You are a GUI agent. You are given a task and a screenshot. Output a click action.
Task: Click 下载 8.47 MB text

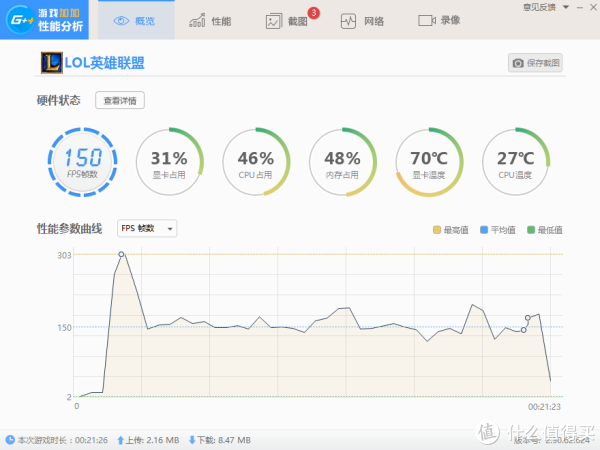(224, 440)
